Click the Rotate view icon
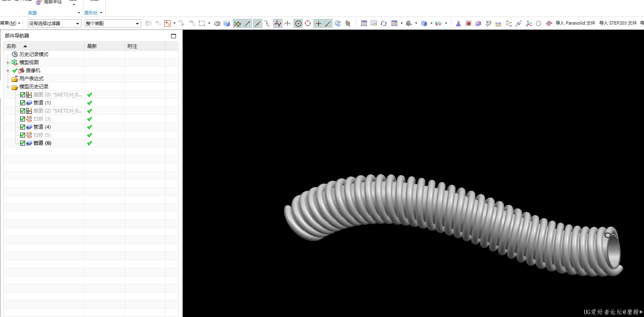Image resolution: width=644 pixels, height=317 pixels. pos(384,23)
